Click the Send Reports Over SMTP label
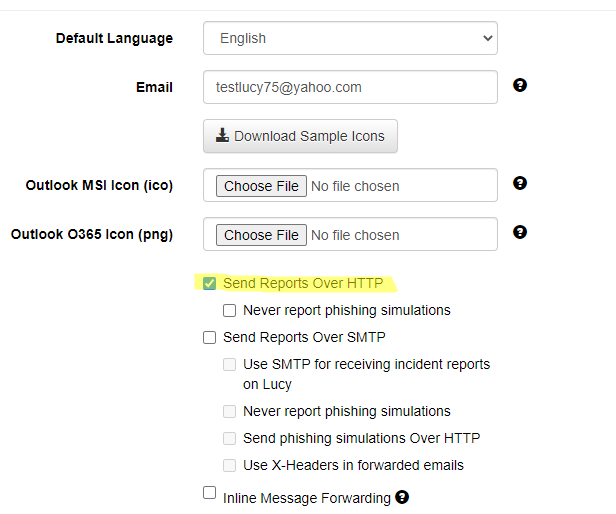Viewport: 616px width, 514px height. (304, 337)
